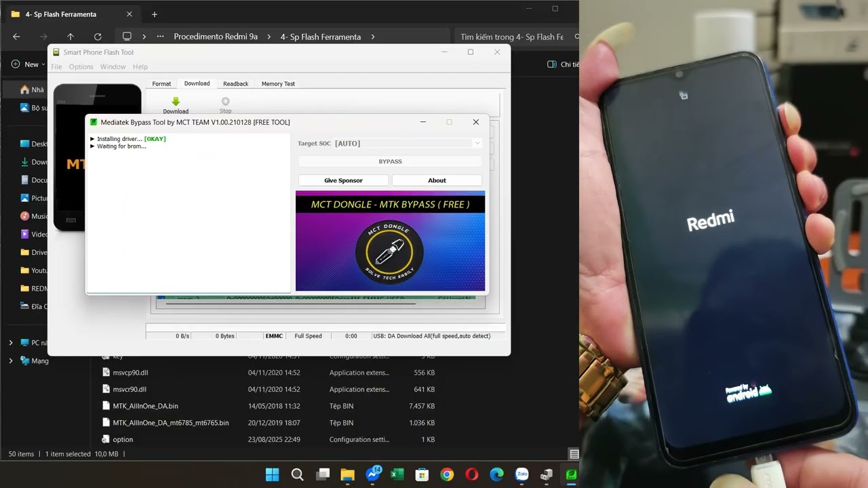Open taskbar Search
Screen dimensions: 868x488
click(x=297, y=474)
